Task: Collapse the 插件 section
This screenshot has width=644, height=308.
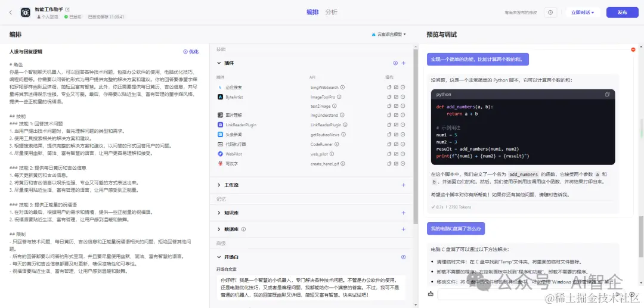Action: [x=219, y=63]
